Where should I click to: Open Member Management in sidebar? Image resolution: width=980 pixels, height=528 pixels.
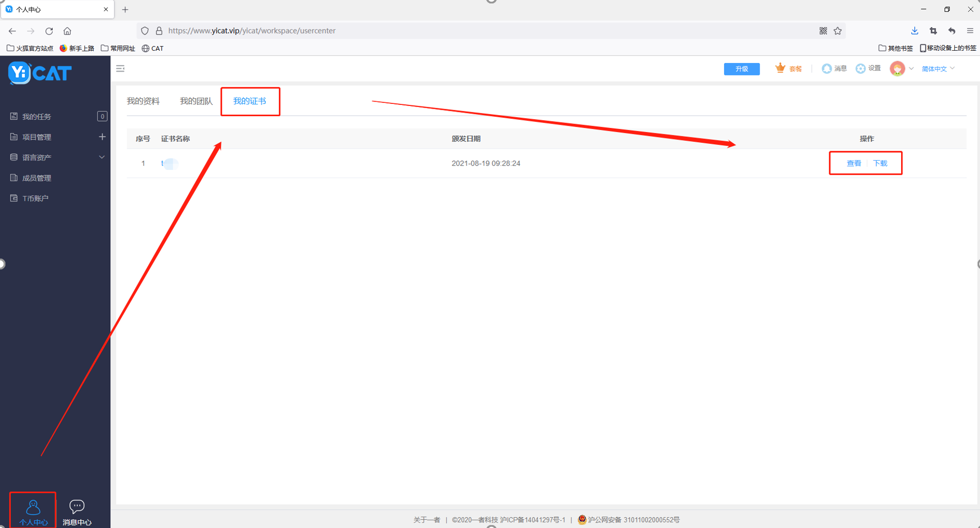(36, 178)
